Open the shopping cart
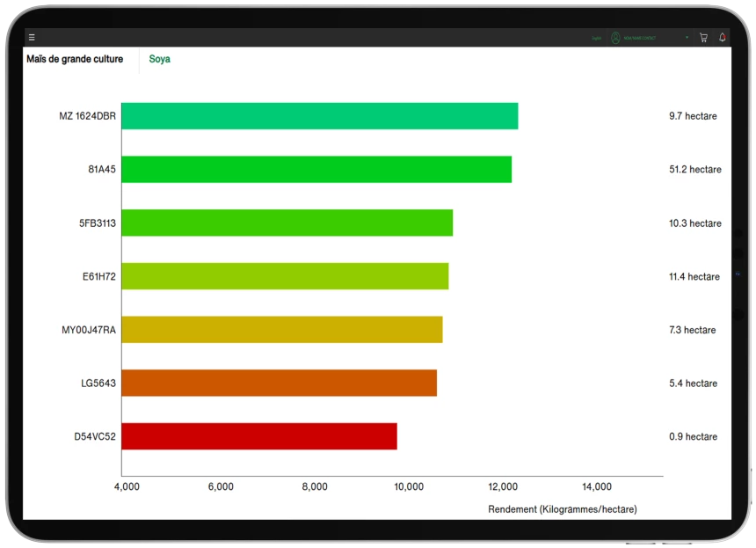 coord(703,38)
